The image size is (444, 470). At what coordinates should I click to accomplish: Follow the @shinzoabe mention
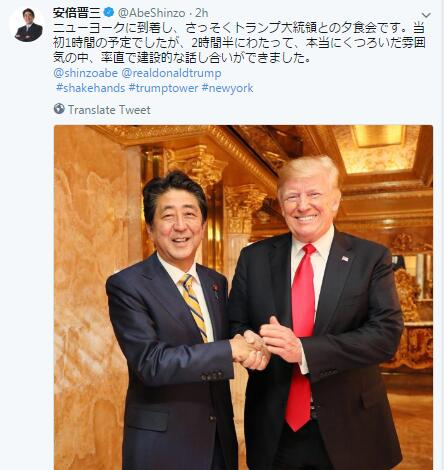point(85,73)
